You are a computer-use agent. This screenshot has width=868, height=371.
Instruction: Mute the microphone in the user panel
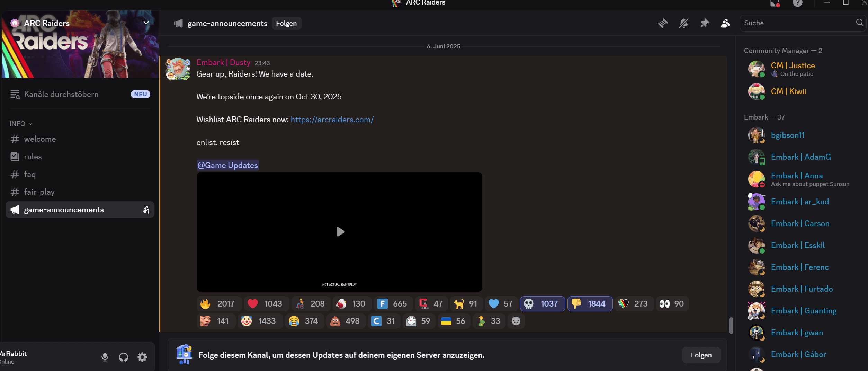[105, 357]
